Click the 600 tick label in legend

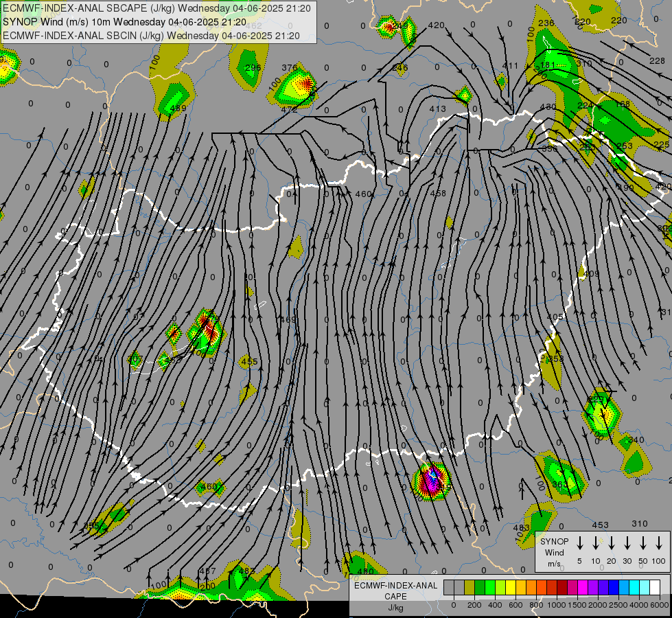pos(515,605)
